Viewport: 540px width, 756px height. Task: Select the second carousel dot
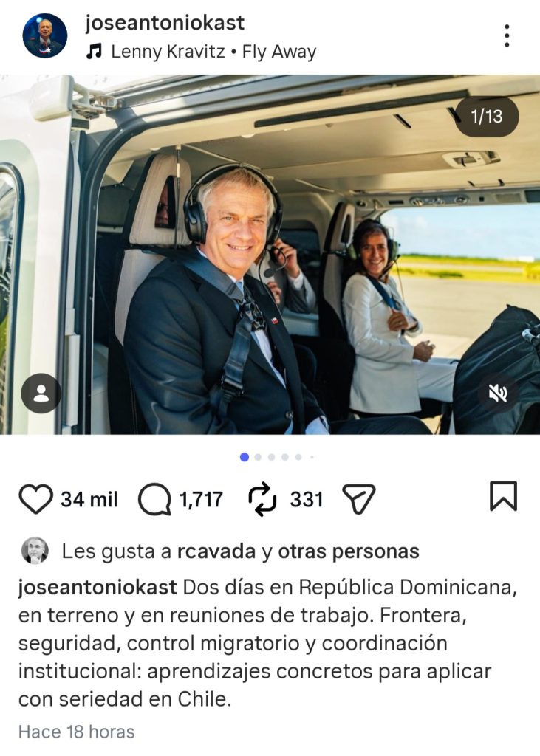coord(258,457)
